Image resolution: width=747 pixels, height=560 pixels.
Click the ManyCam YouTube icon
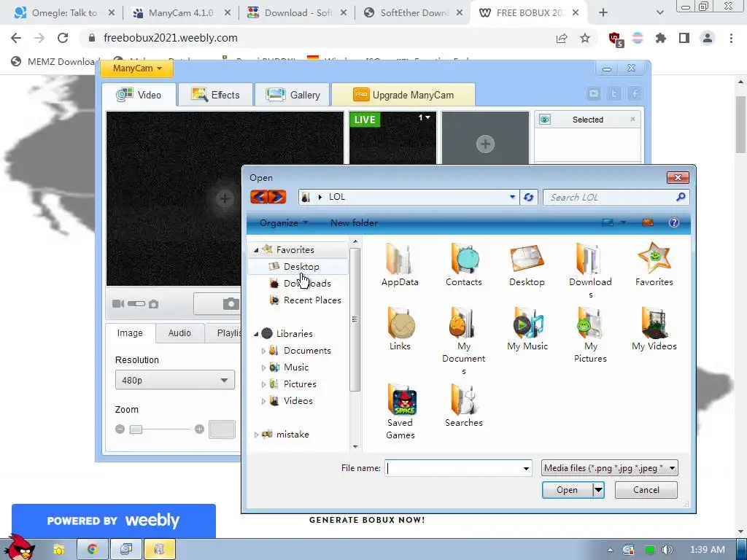594,94
